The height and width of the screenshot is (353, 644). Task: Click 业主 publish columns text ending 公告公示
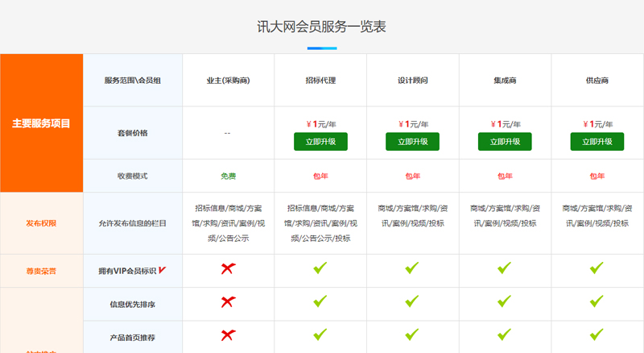pyautogui.click(x=229, y=223)
